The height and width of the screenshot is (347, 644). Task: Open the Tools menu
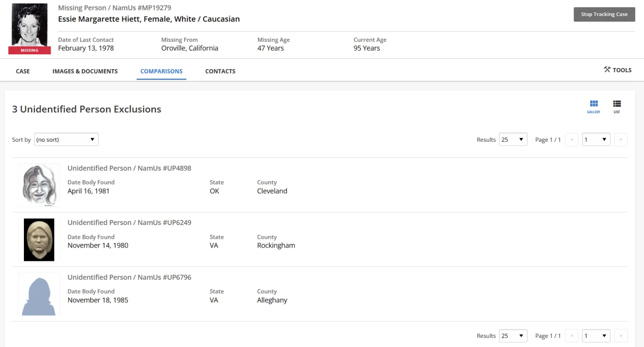click(x=617, y=70)
